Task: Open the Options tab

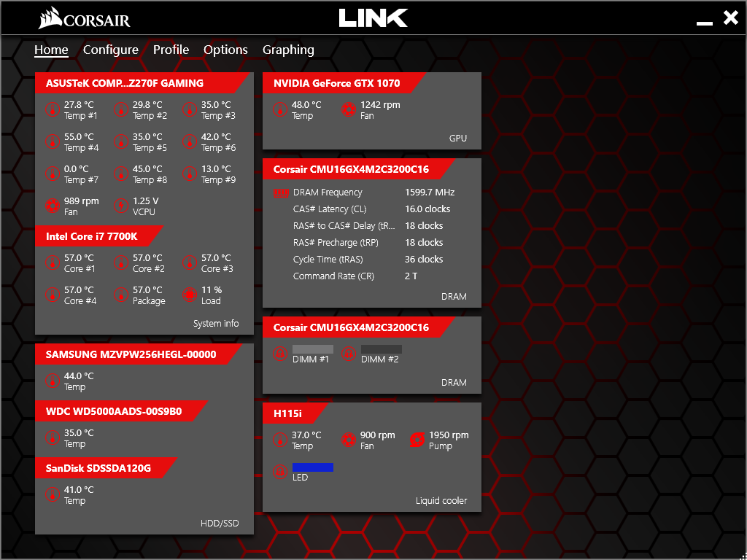Action: click(226, 50)
